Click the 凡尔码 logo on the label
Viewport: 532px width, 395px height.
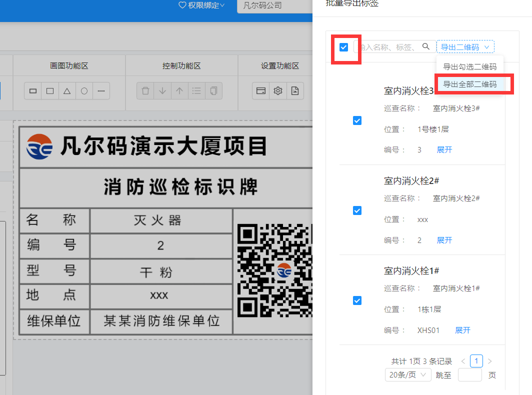click(39, 146)
